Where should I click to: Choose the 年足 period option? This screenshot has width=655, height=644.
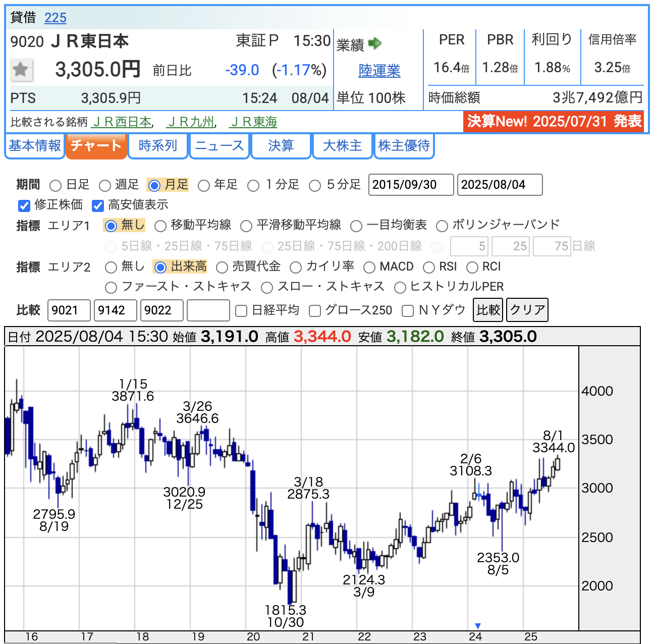pyautogui.click(x=204, y=186)
